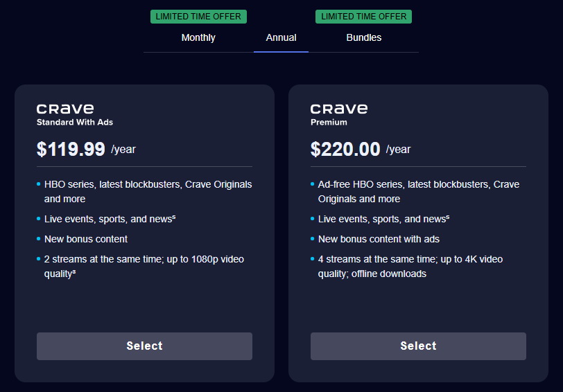Click the Standard card's live events footnote marker
563x392 pixels.
click(x=174, y=217)
